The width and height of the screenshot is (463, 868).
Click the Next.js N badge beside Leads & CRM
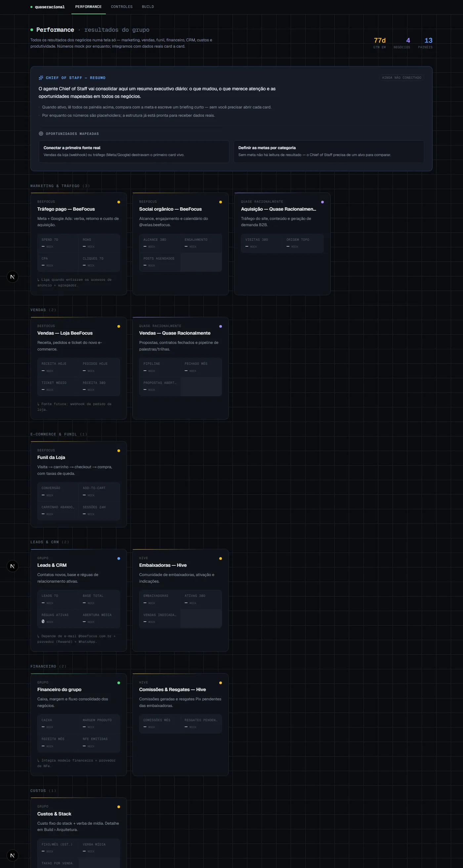13,566
